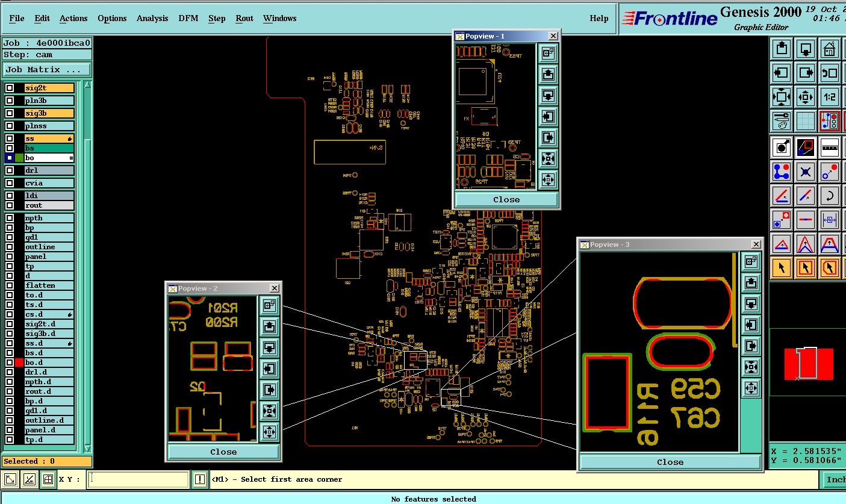Open the Analysis menu
The height and width of the screenshot is (504, 846).
152,18
